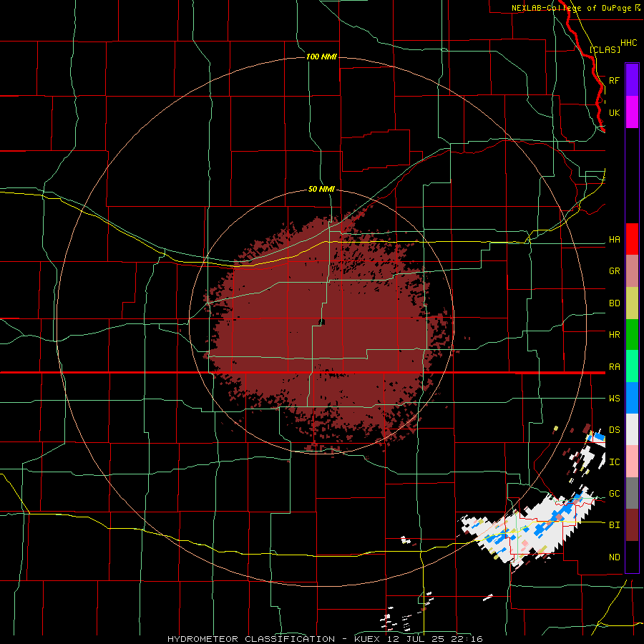Click the IC legend label text
This screenshot has height=644, width=644.
(614, 462)
